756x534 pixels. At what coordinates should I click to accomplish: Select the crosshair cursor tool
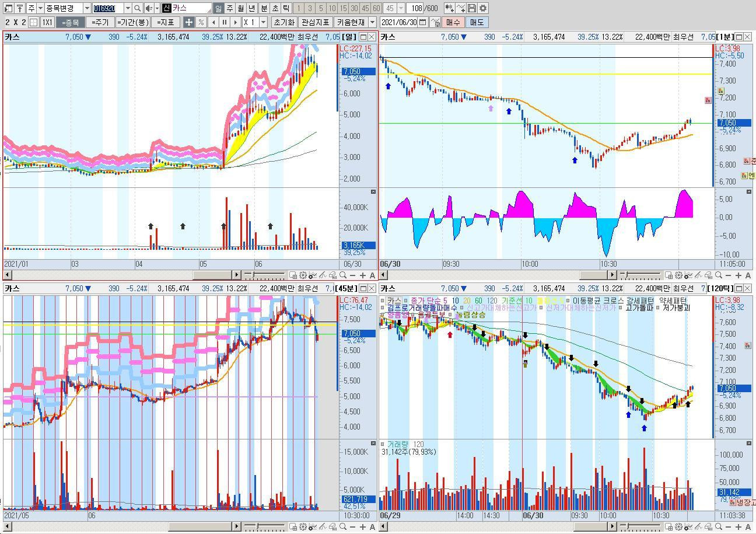point(188,22)
